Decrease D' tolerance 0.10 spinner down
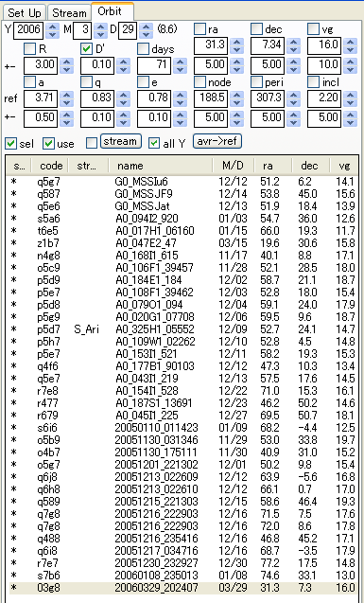The width and height of the screenshot is (364, 603). [x=123, y=70]
